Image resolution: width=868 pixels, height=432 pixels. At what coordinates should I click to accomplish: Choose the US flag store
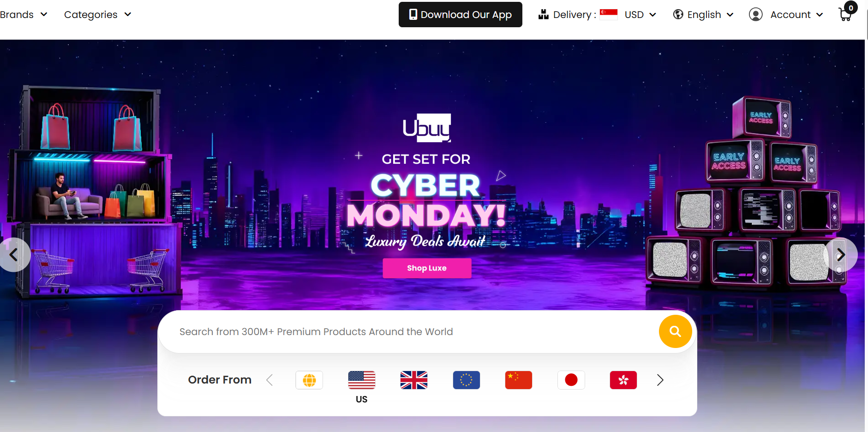pyautogui.click(x=362, y=380)
